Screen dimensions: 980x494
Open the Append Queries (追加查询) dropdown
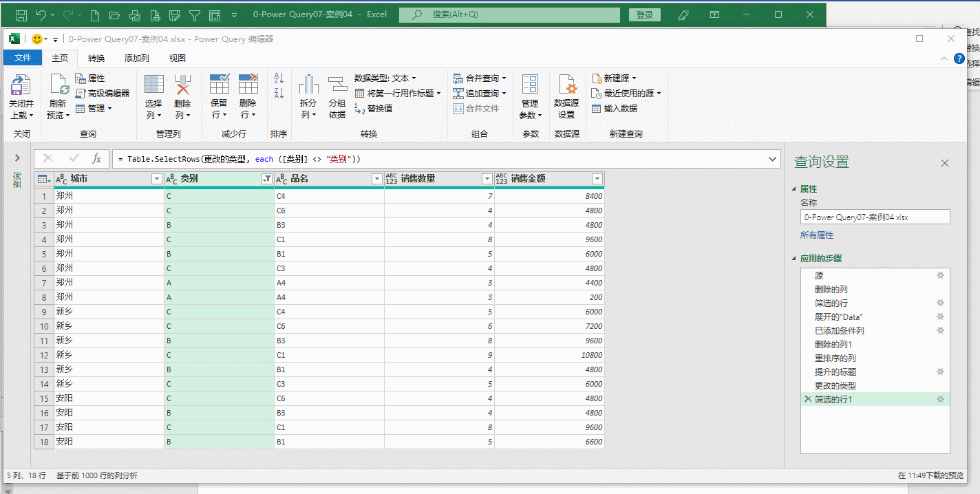pos(480,93)
